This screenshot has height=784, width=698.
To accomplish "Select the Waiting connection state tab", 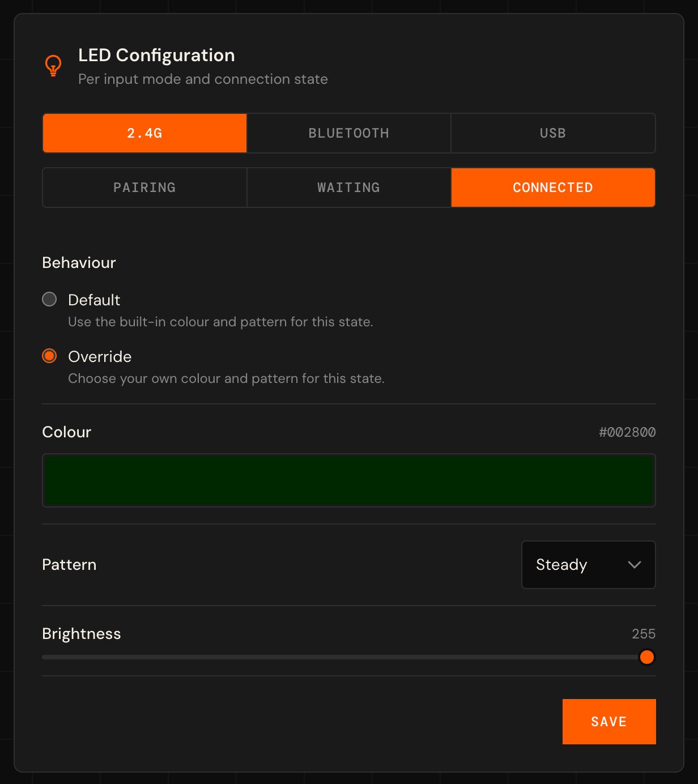I will click(349, 188).
